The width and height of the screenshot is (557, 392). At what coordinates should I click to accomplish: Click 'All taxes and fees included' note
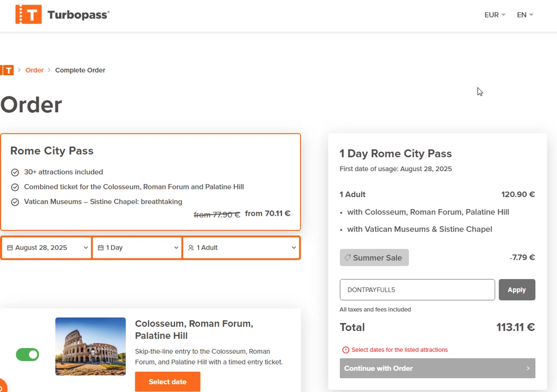tap(375, 310)
